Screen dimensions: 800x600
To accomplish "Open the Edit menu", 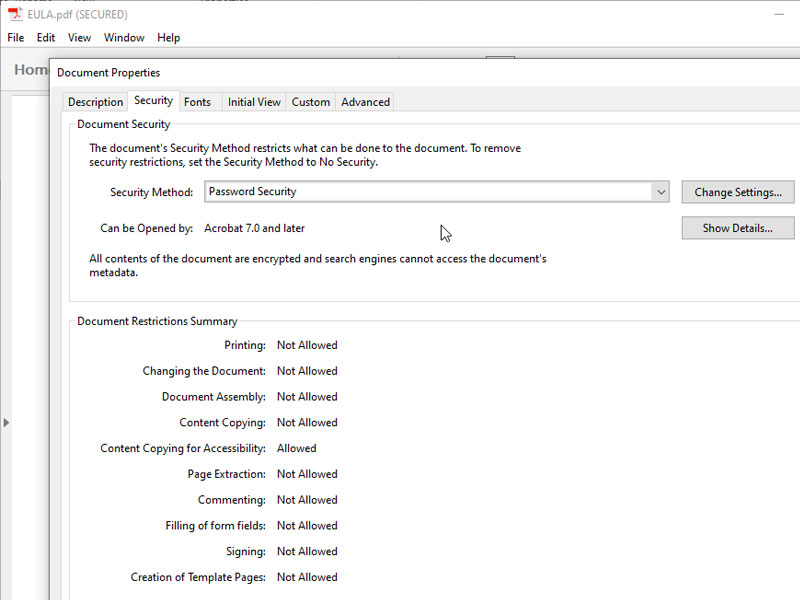I will click(46, 38).
